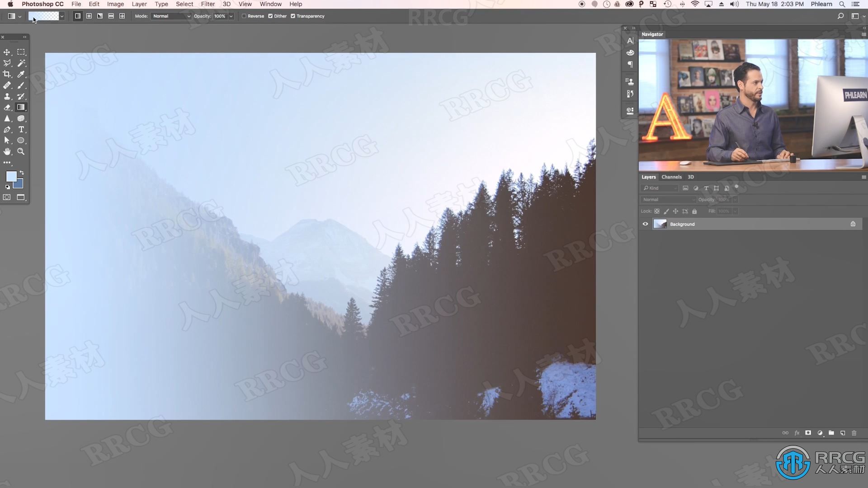Toggle layer visibility for Background

[645, 224]
